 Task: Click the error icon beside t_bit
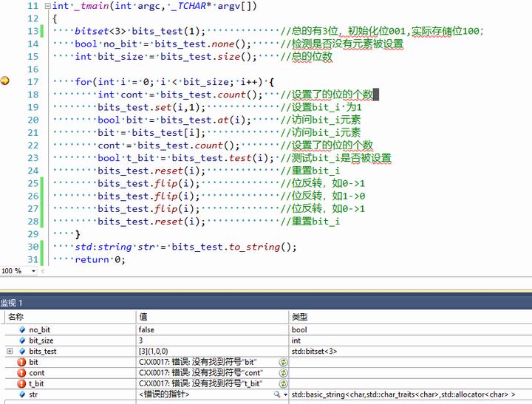coord(21,383)
